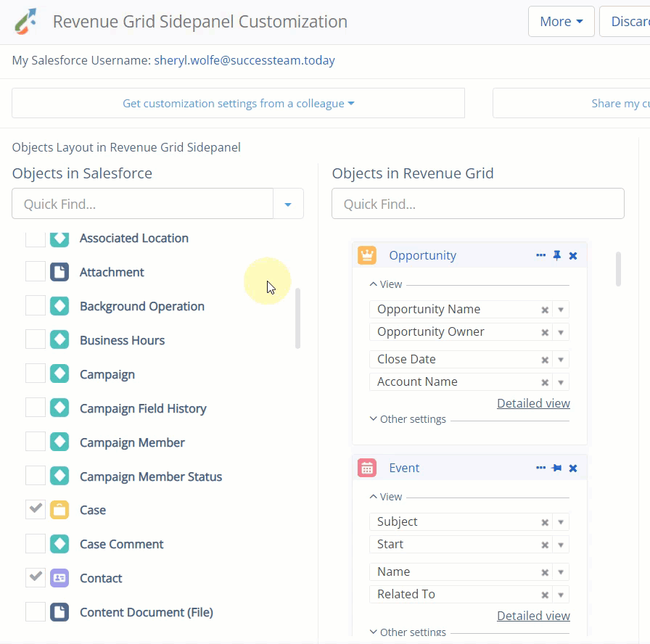This screenshot has width=650, height=644.
Task: Check the Case Comment checkbox
Action: pyautogui.click(x=36, y=544)
